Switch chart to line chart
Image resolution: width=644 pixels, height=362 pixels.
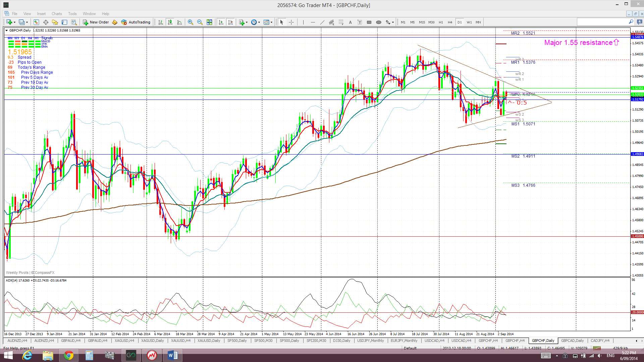[x=179, y=22]
